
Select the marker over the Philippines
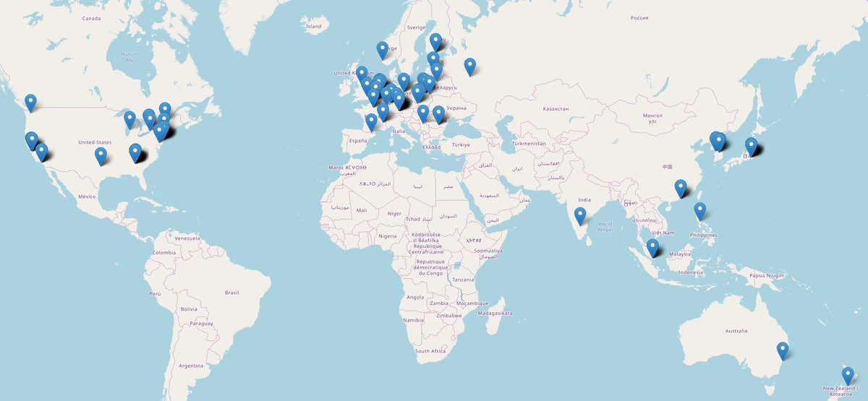pyautogui.click(x=700, y=211)
